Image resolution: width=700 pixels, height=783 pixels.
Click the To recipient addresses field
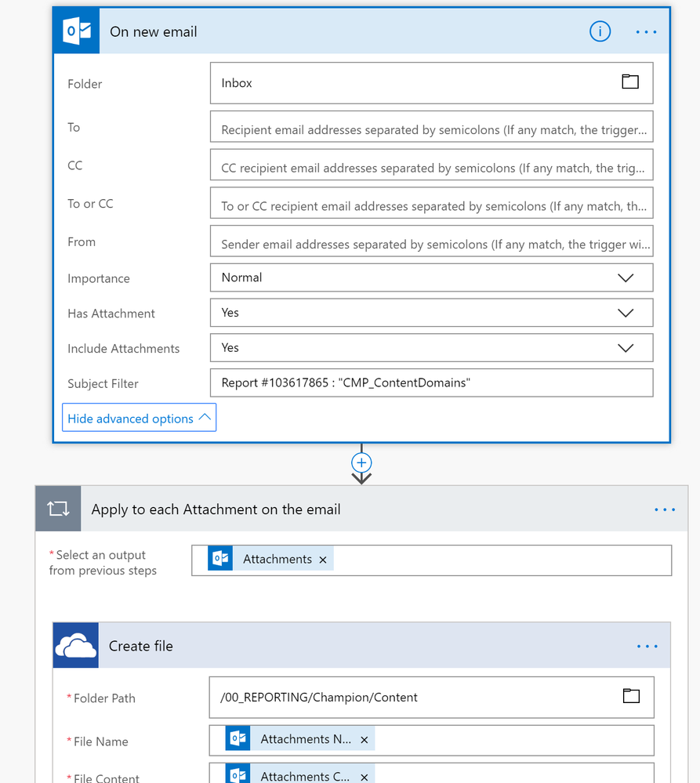431,130
